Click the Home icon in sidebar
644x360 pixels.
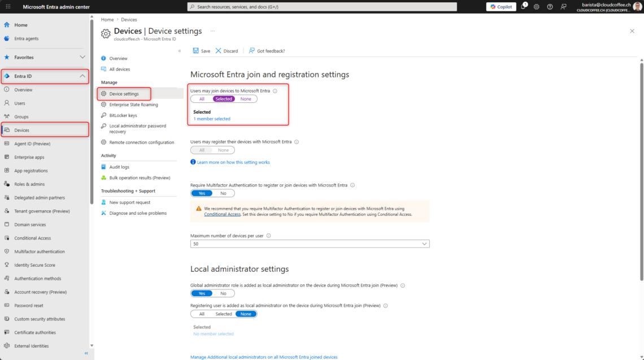coord(7,25)
